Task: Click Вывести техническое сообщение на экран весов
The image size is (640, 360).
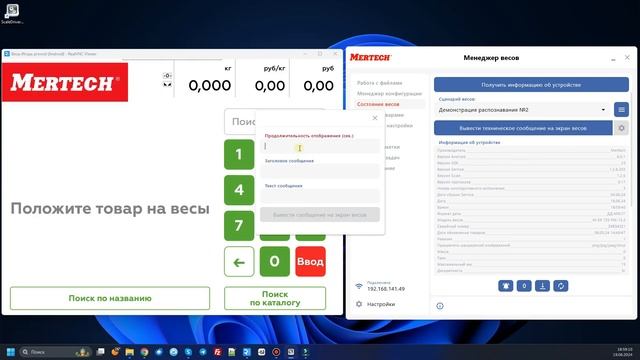Action: tap(523, 128)
